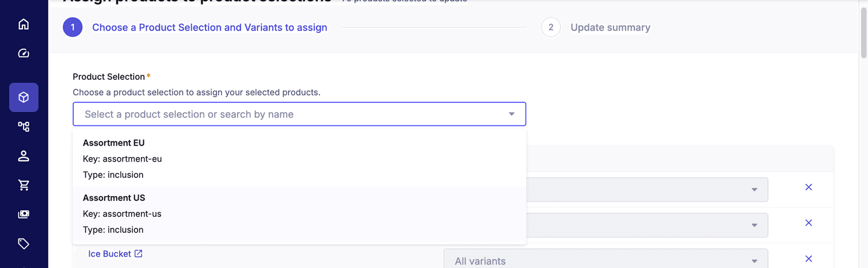Type in the product selection search field

[288, 114]
